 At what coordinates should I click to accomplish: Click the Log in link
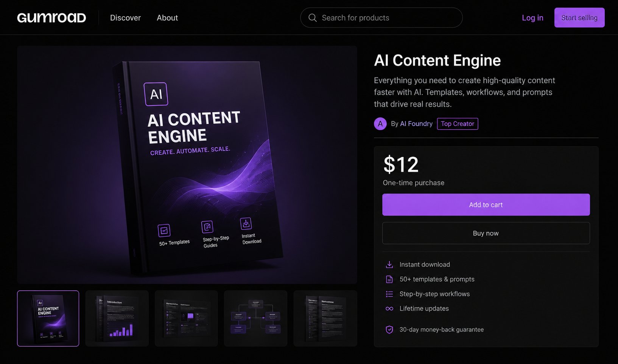(532, 18)
